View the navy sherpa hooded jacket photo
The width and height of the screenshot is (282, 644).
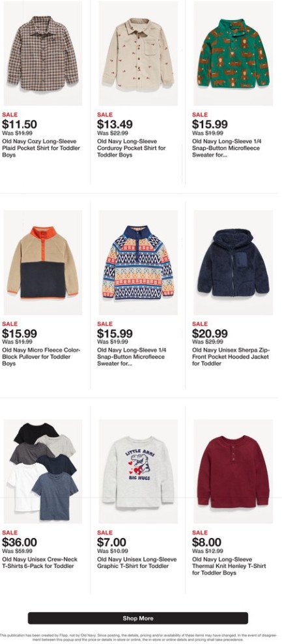coord(233,262)
